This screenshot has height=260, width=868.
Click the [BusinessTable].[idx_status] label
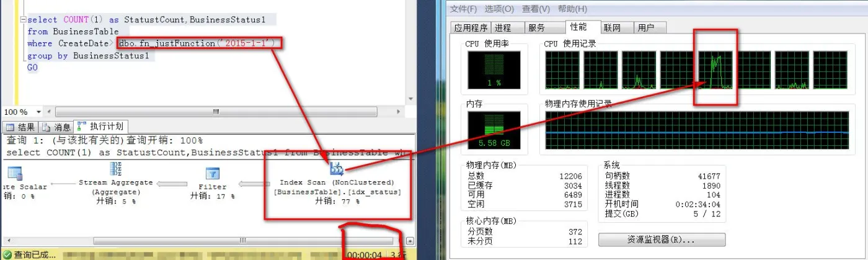tap(337, 192)
